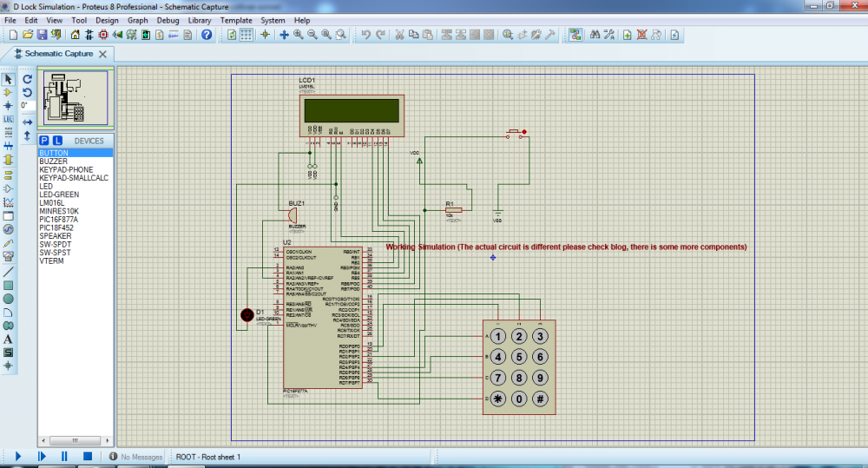The image size is (868, 468).
Task: Click the Rotate Clockwise icon
Action: [x=28, y=78]
